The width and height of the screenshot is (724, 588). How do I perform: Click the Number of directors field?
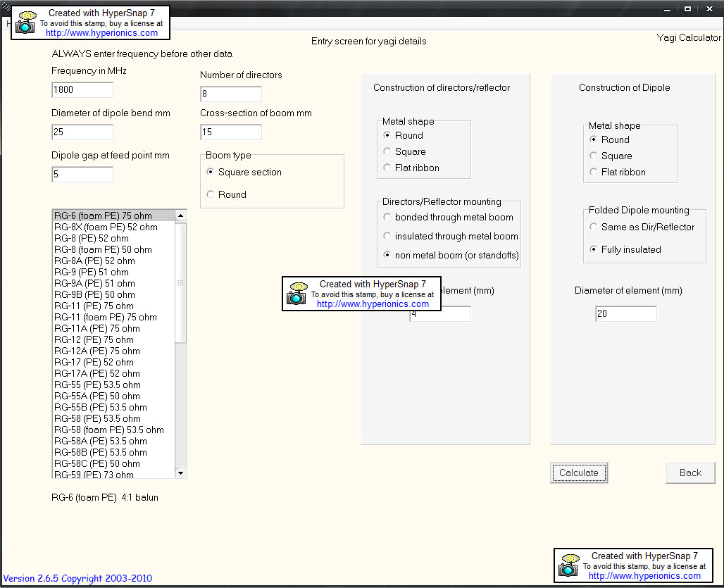[x=231, y=94]
